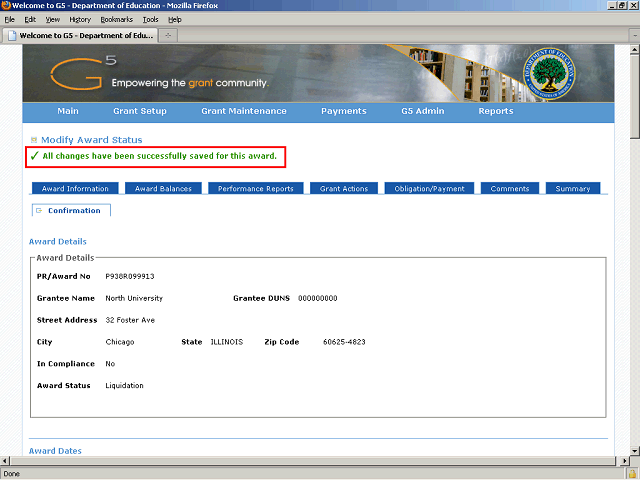The image size is (640, 480).
Task: Switch to Award Information tab
Action: [75, 189]
